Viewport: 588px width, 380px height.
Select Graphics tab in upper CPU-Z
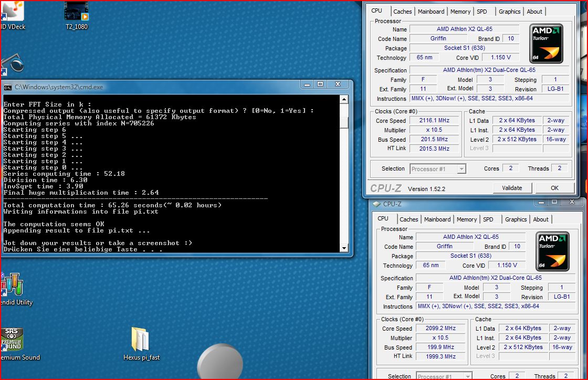pyautogui.click(x=509, y=12)
